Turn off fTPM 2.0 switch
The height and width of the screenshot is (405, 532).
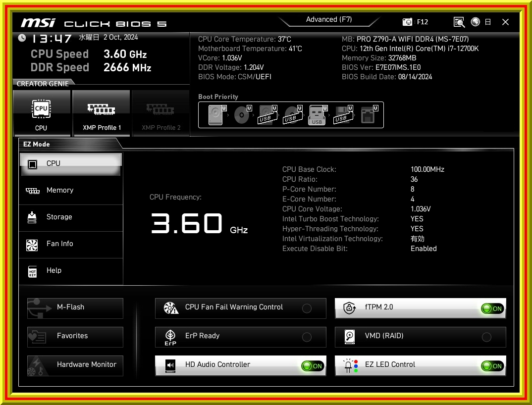click(492, 308)
